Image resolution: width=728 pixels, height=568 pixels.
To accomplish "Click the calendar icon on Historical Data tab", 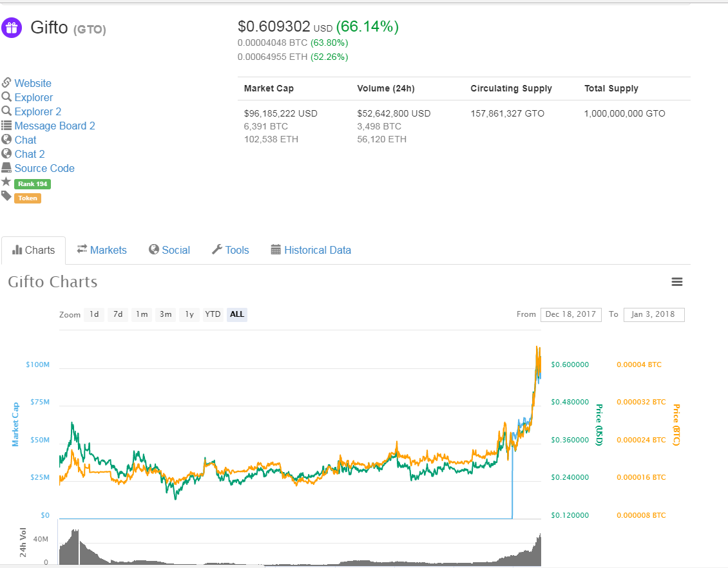I will pyautogui.click(x=276, y=250).
